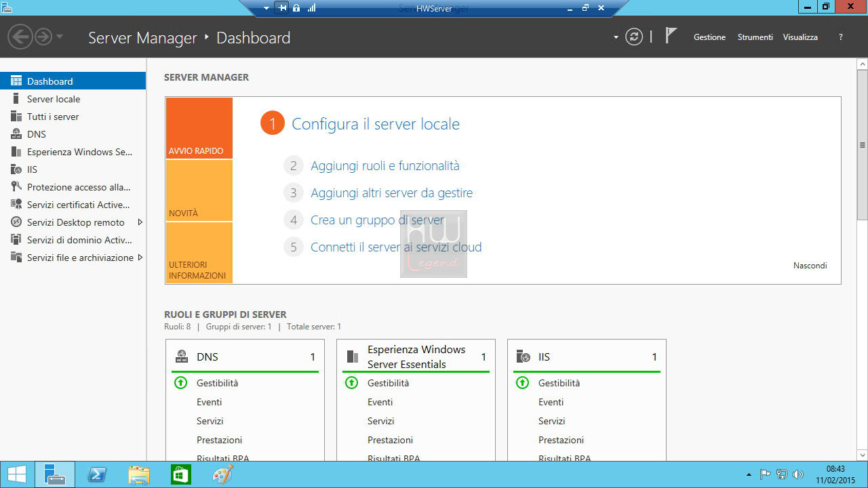Open Servizi di dominio Active Directory
868x488 pixels.
coord(73,240)
